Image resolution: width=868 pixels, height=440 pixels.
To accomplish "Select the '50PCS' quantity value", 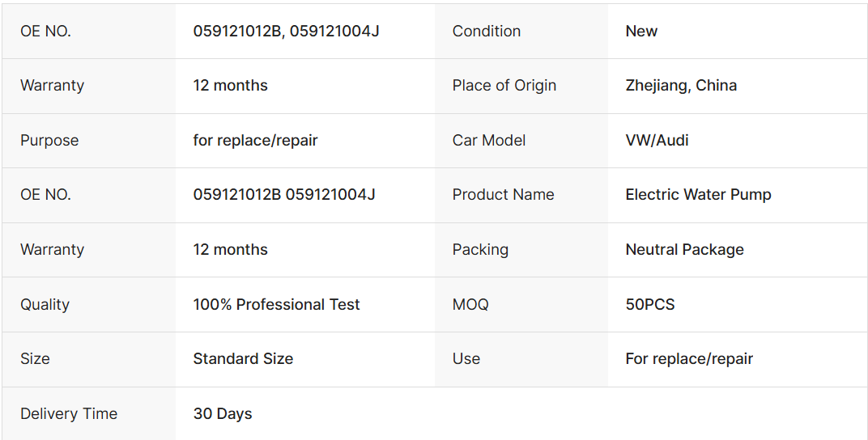I will [649, 305].
